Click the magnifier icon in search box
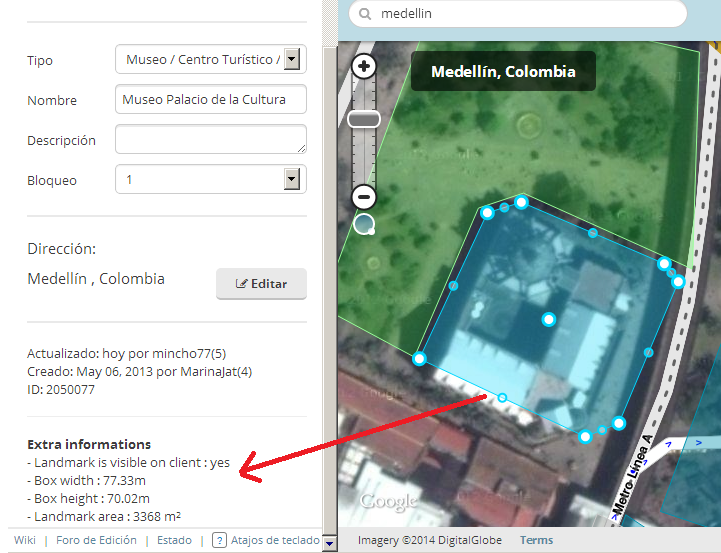This screenshot has width=721, height=553. (x=365, y=14)
